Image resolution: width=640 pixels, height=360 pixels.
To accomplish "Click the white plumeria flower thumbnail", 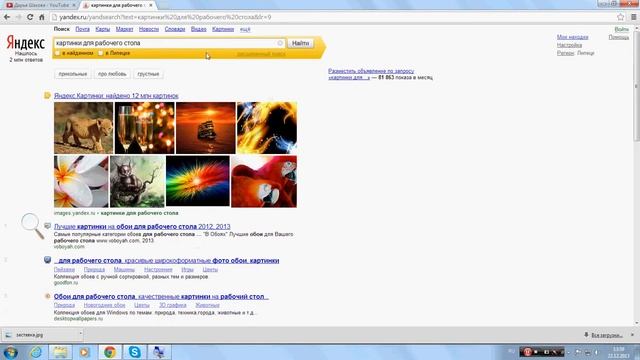I will (x=81, y=181).
